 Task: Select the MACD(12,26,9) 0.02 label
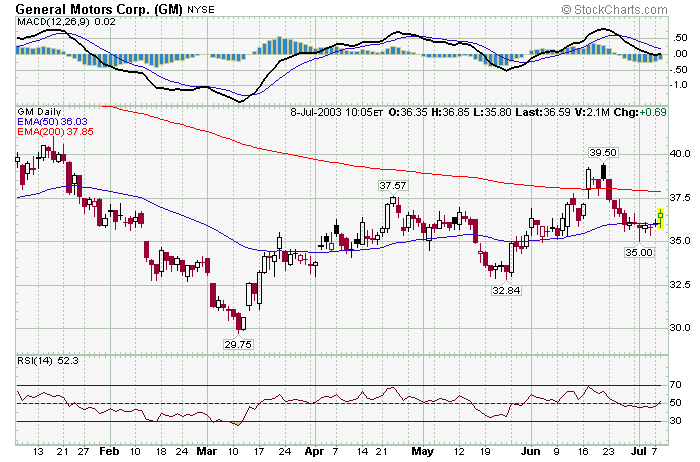66,21
